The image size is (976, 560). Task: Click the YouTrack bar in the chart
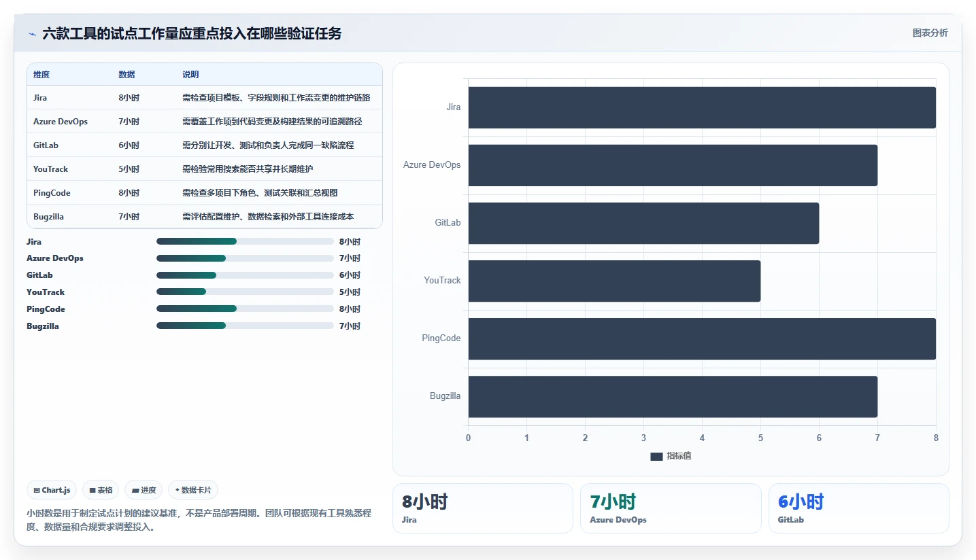tap(614, 281)
